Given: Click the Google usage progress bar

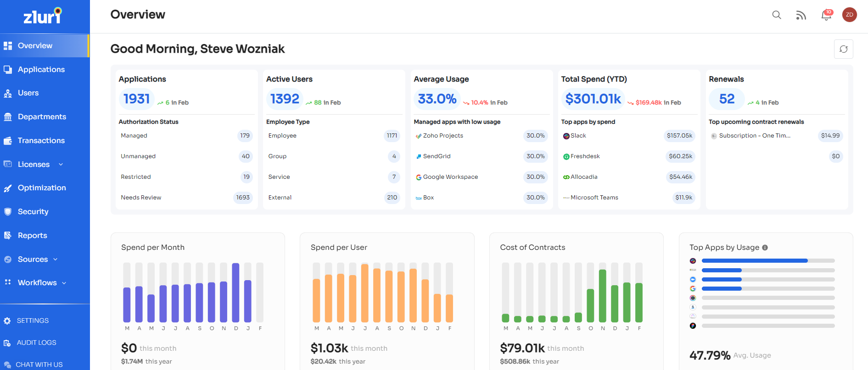Looking at the screenshot, I should (x=768, y=289).
